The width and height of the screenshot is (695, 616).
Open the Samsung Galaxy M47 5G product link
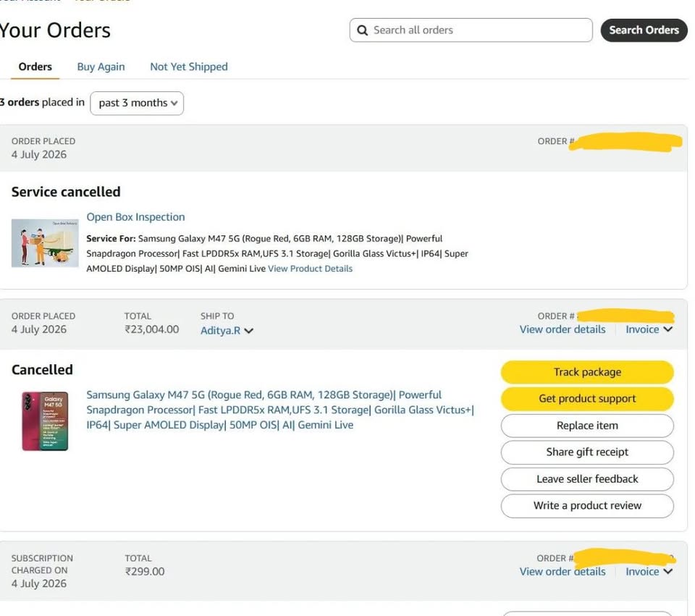tap(280, 410)
